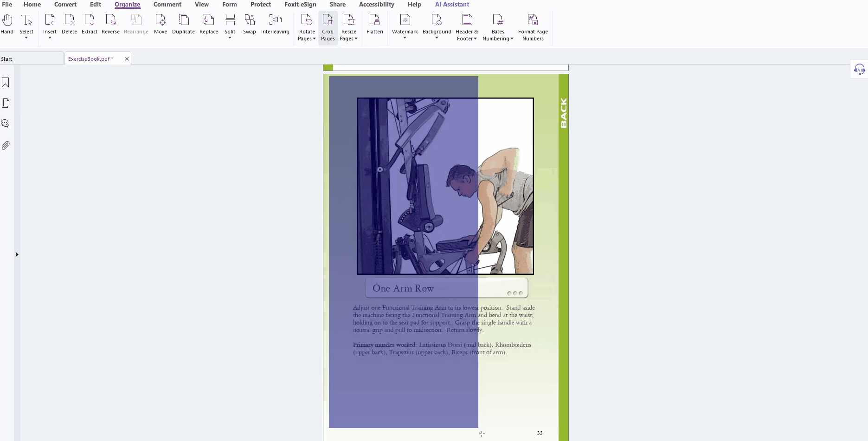Open the Share ribbon tab

(x=338, y=4)
